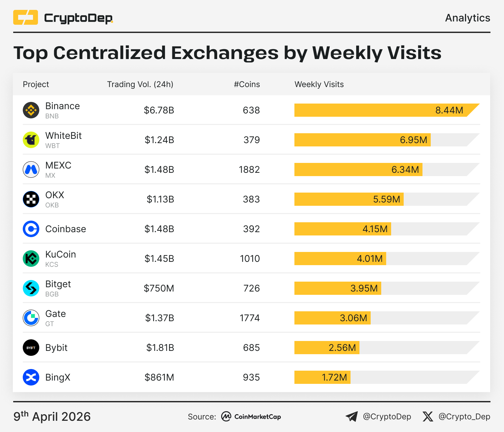Screen dimensions: 504x432
Task: Open the @Crypto_Dep handle link
Action: tap(464, 417)
